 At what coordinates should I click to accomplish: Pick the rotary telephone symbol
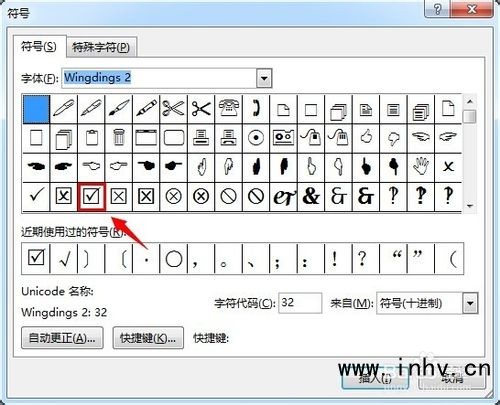pos(228,109)
